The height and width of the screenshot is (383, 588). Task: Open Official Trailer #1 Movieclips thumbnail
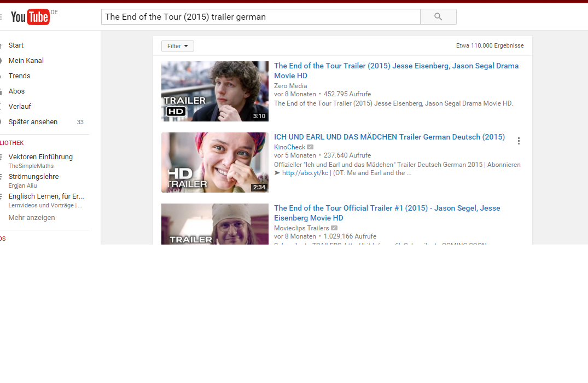click(215, 224)
